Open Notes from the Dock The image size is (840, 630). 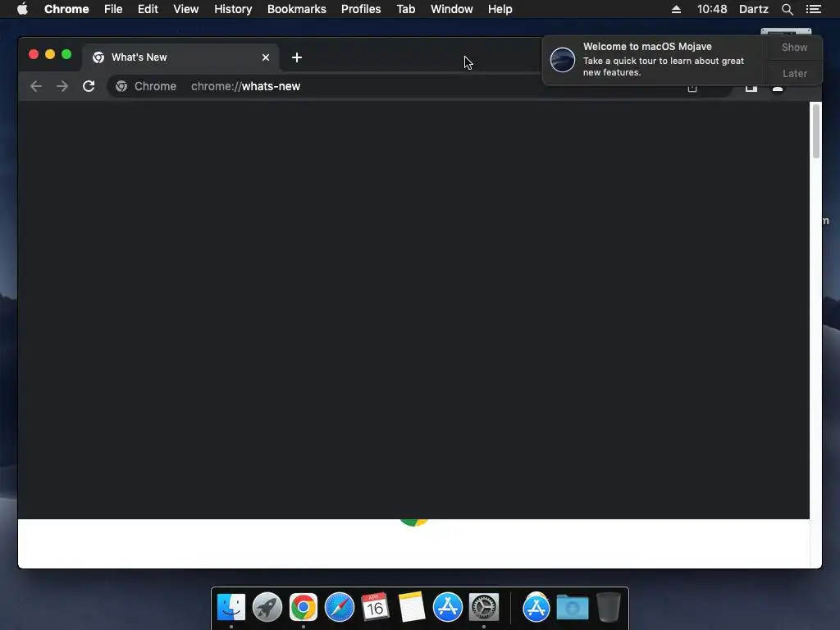[x=412, y=607]
